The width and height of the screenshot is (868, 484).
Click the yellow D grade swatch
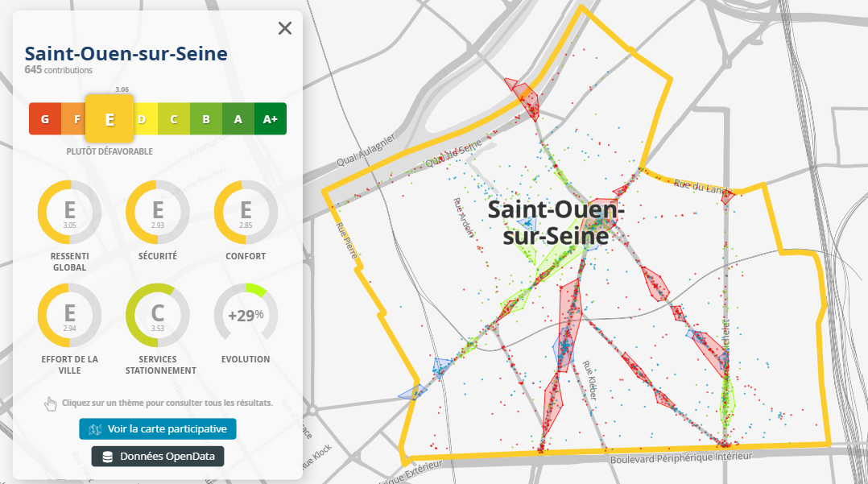coord(143,119)
